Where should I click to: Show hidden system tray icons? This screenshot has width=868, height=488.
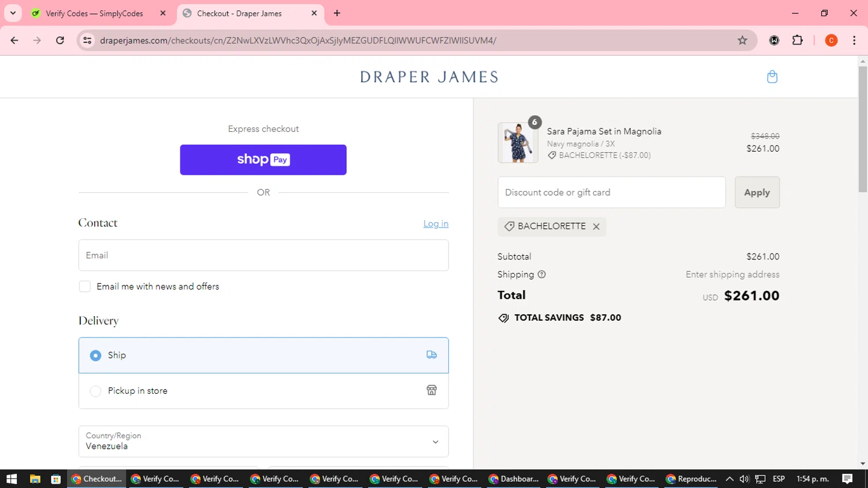click(x=729, y=479)
